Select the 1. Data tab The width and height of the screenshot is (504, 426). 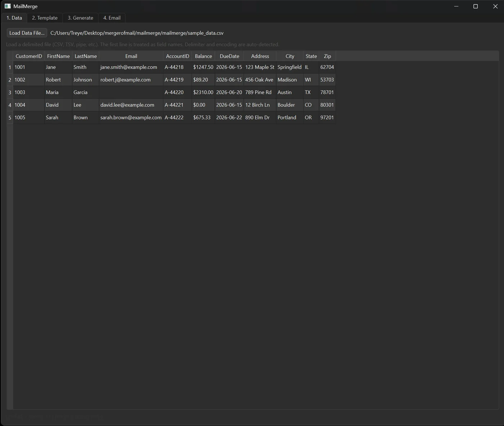tap(14, 18)
